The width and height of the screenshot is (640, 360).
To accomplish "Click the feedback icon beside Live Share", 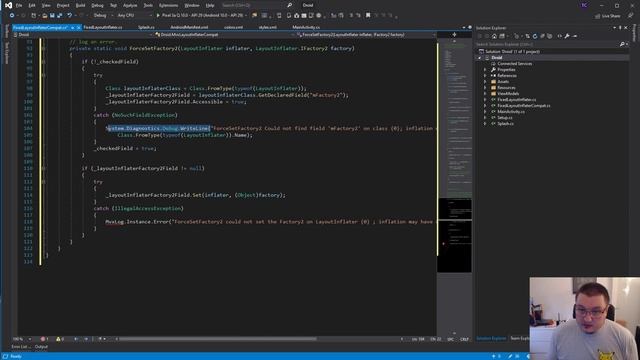I will (630, 16).
